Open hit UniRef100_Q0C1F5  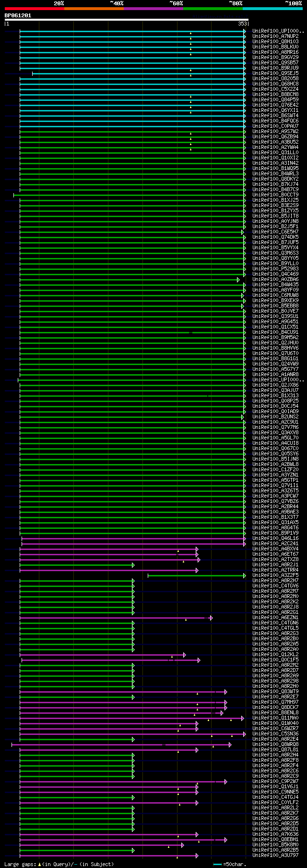[x=275, y=660]
